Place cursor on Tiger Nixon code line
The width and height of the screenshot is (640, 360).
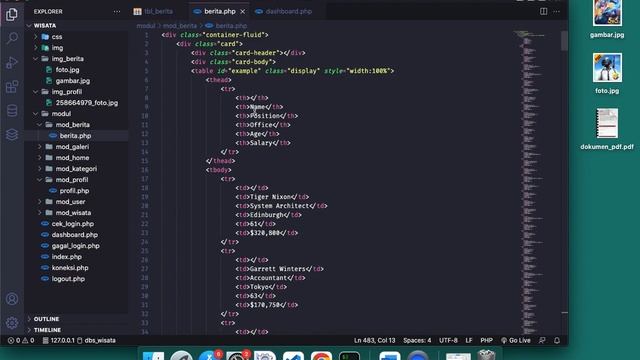coord(272,197)
